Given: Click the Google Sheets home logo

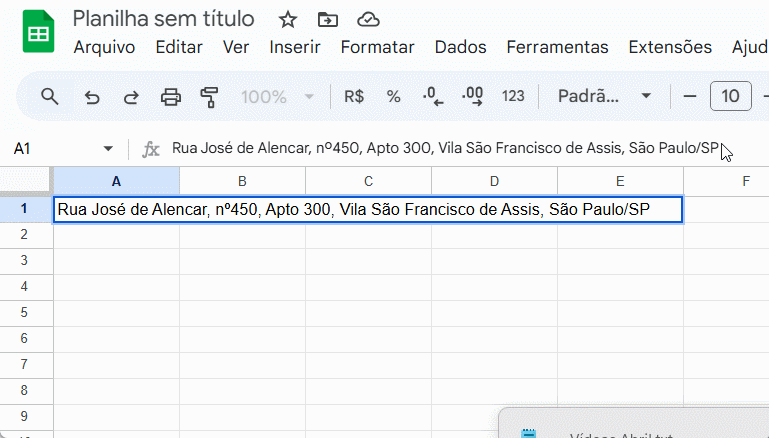Looking at the screenshot, I should [38, 34].
